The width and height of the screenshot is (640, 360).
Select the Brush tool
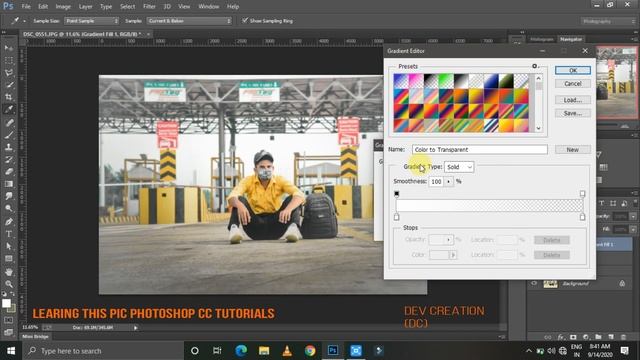pyautogui.click(x=9, y=135)
